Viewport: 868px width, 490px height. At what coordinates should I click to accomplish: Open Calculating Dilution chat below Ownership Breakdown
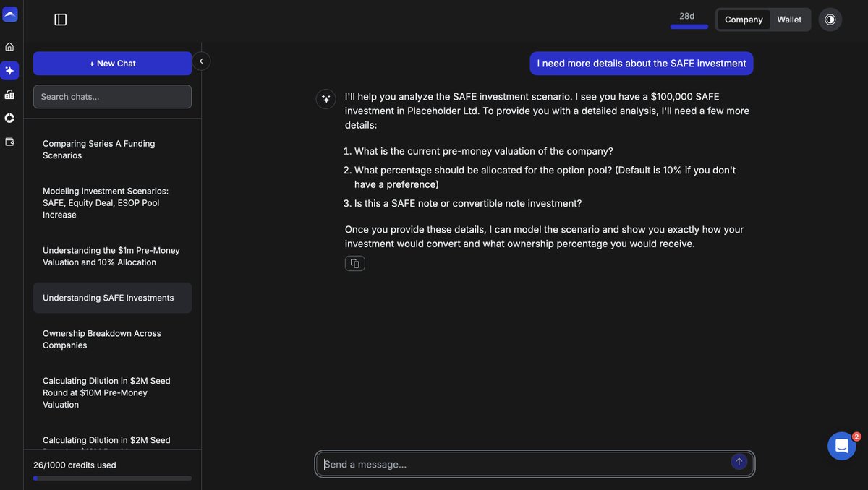(112, 393)
